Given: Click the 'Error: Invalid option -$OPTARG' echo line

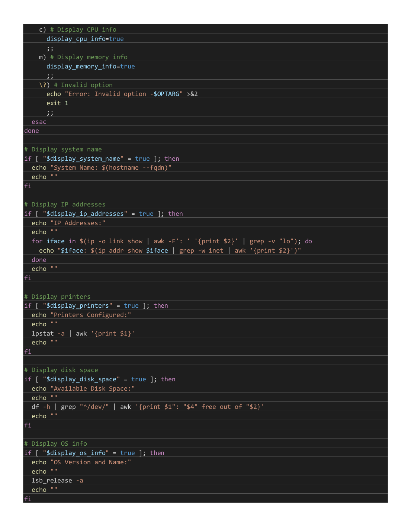Looking at the screenshot, I should (122, 94).
